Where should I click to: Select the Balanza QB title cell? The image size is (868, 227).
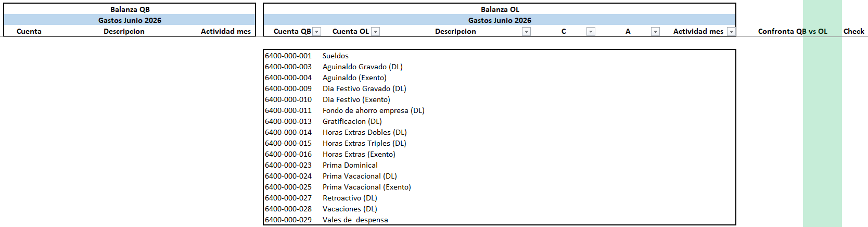tap(130, 9)
